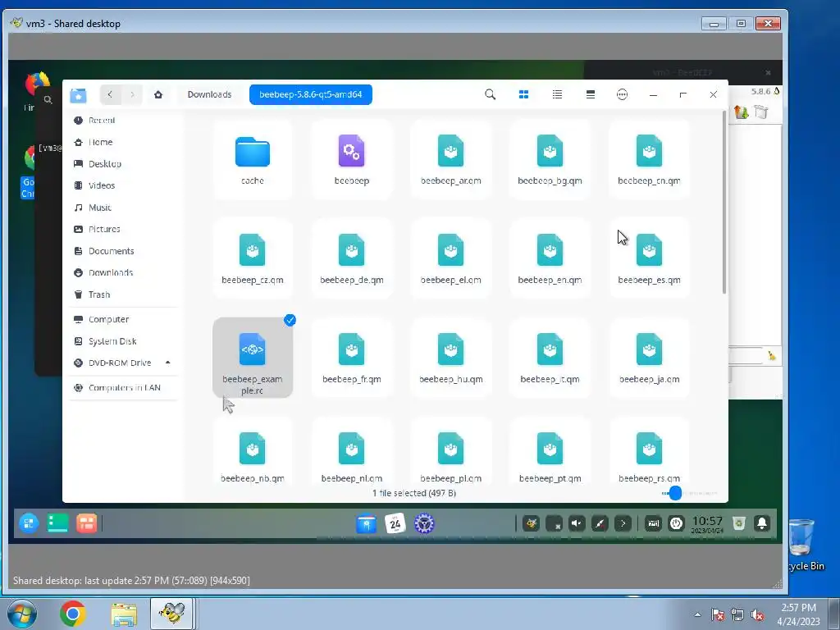
Task: Open Control Center gear in remote dock
Action: 424,523
